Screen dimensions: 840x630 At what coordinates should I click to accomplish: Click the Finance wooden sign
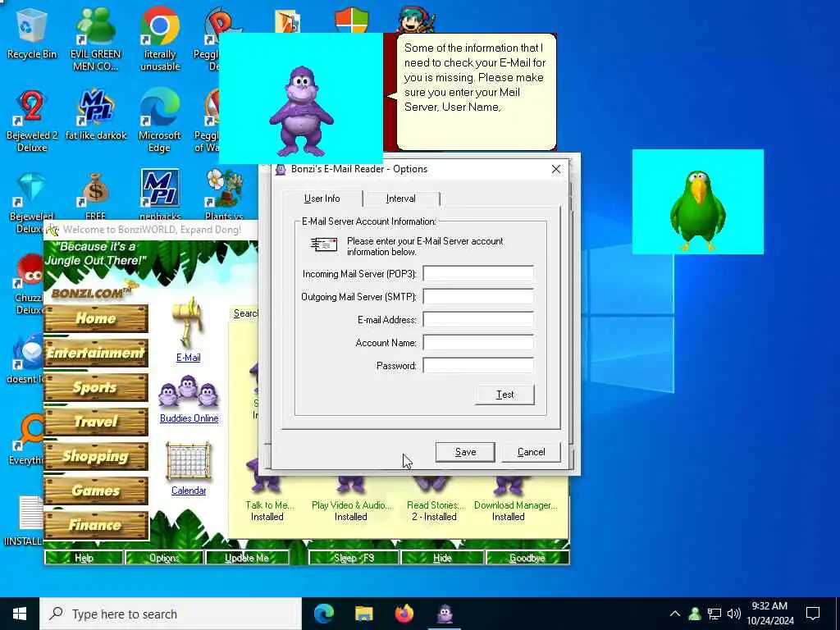click(96, 525)
